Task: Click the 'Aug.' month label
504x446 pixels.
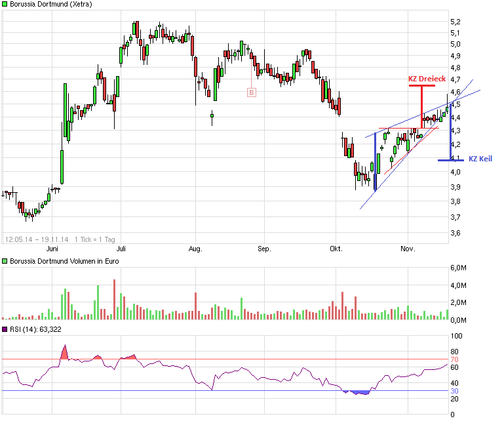Action: [195, 249]
